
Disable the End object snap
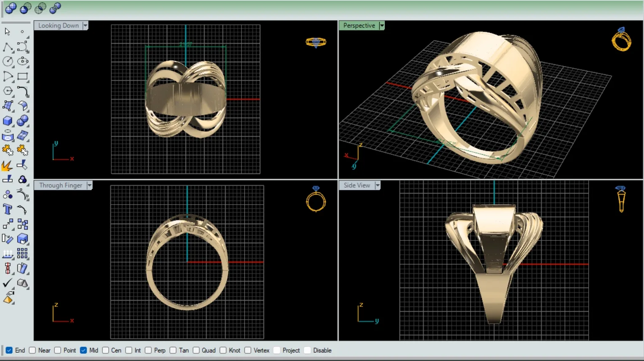[9, 350]
